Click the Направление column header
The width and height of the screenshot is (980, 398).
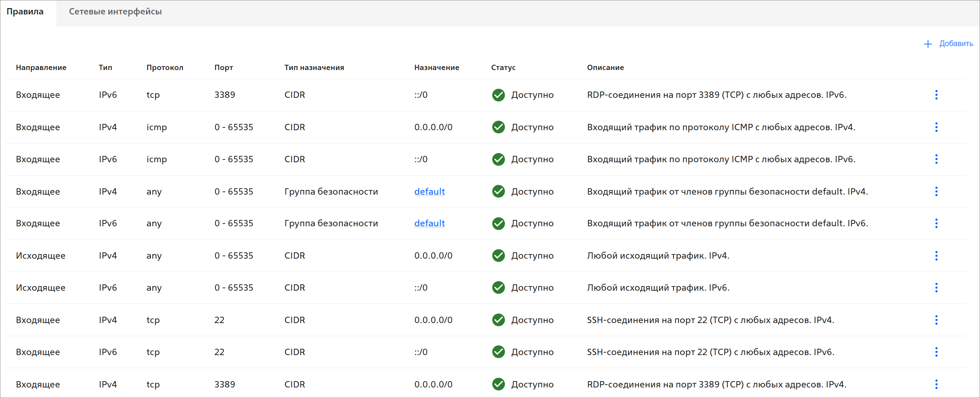click(x=41, y=67)
